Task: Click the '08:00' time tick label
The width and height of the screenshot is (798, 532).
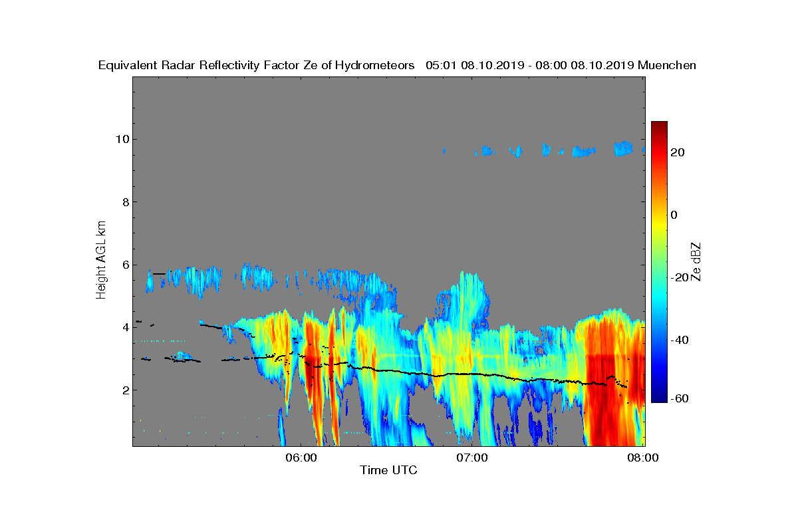Action: tap(644, 458)
